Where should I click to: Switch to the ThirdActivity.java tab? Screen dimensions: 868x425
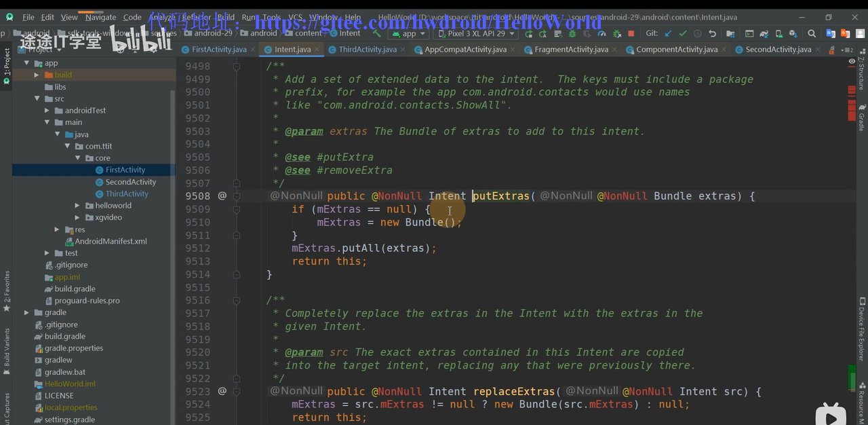[367, 50]
